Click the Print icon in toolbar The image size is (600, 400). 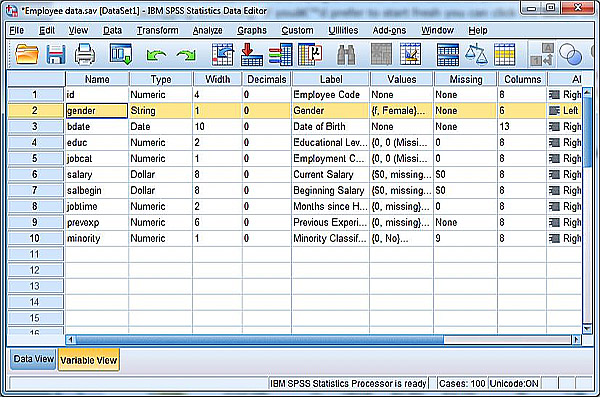point(85,54)
